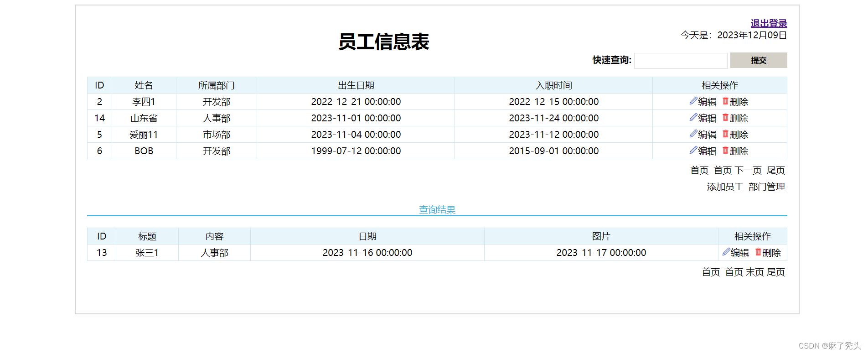Click the 2023-11-04 00:00:00 date cell

point(356,135)
